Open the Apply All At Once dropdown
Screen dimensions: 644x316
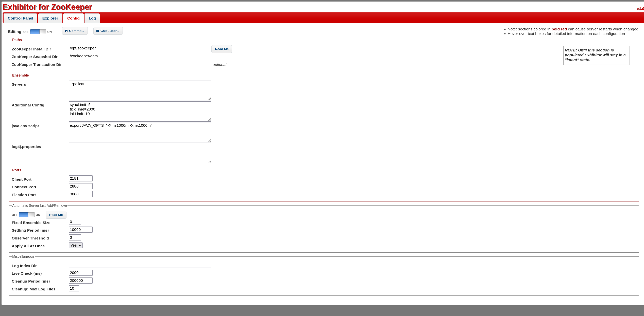tap(76, 245)
